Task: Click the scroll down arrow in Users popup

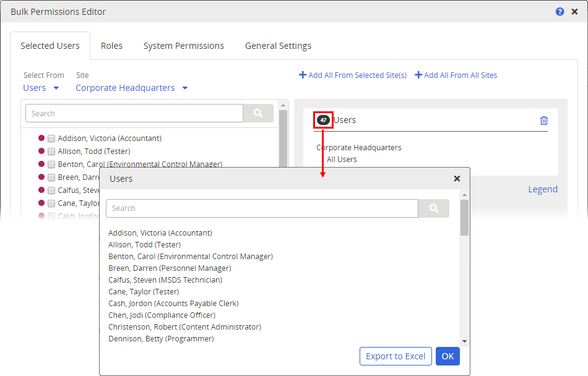Action: [x=464, y=341]
